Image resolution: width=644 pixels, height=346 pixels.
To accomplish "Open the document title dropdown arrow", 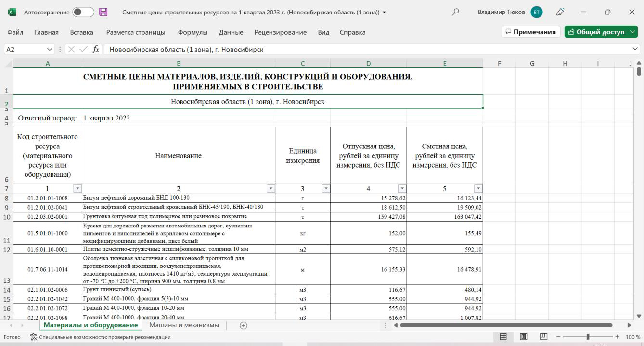I will [x=384, y=13].
